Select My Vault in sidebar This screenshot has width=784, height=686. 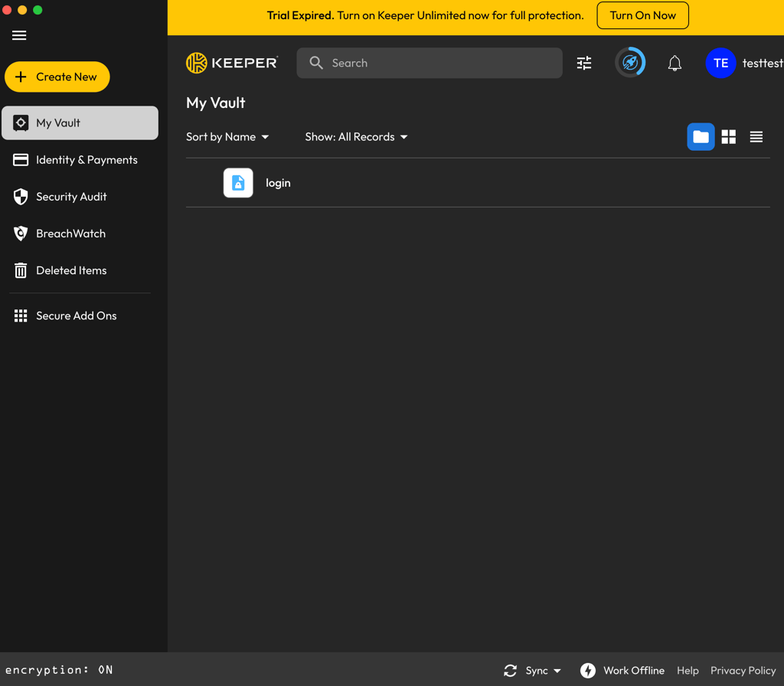[x=80, y=122]
